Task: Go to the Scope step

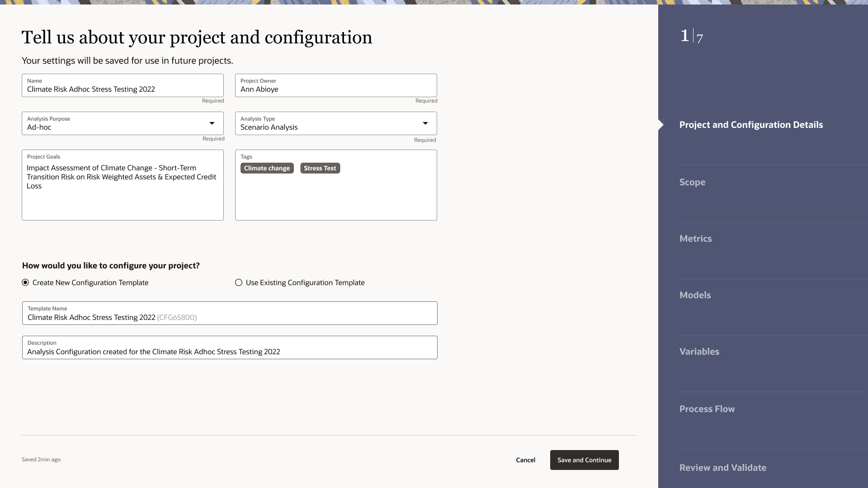Action: pos(692,182)
